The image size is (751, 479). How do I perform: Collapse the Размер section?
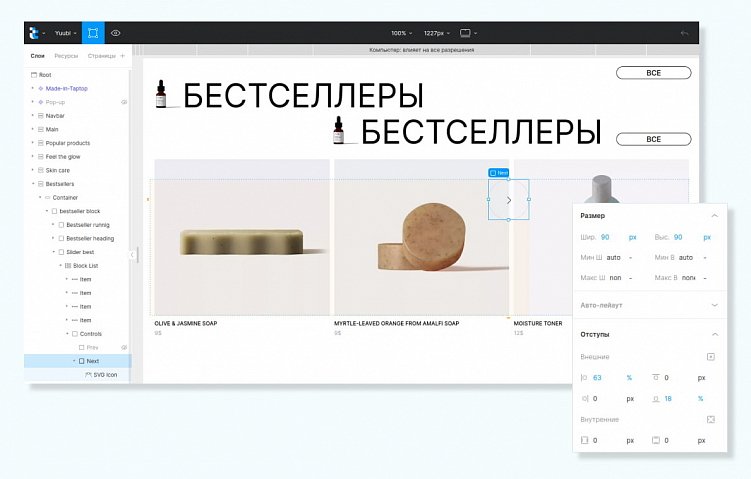point(715,216)
